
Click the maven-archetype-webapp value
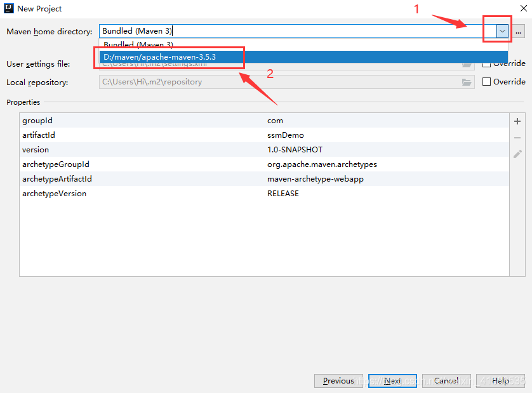click(316, 179)
